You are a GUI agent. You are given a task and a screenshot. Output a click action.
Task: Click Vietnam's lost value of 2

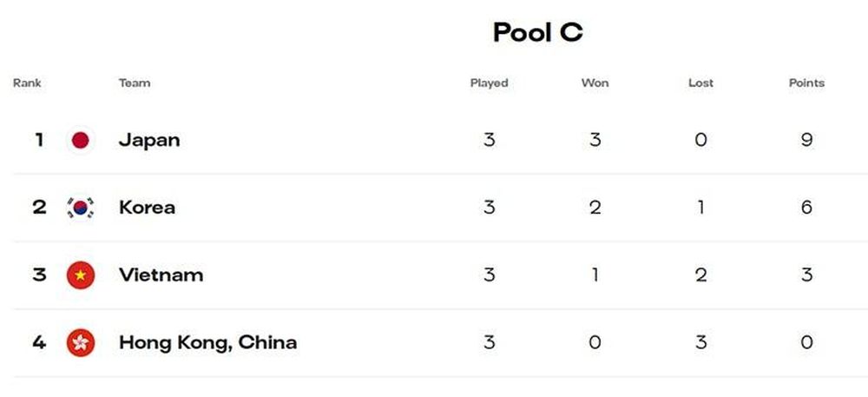700,275
